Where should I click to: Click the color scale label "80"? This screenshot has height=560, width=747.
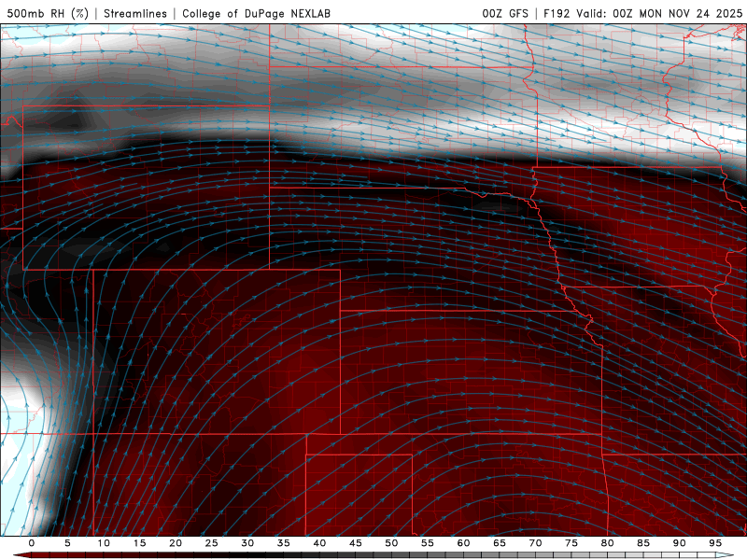[607, 543]
